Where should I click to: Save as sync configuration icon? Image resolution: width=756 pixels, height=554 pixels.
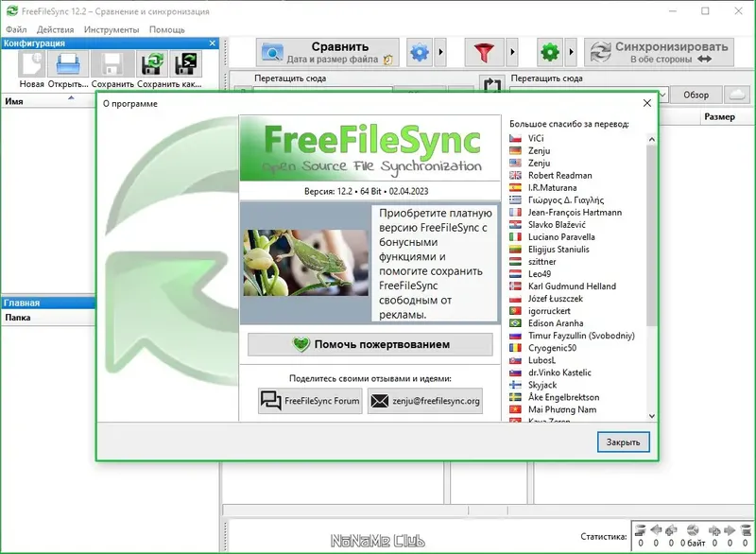(x=152, y=63)
